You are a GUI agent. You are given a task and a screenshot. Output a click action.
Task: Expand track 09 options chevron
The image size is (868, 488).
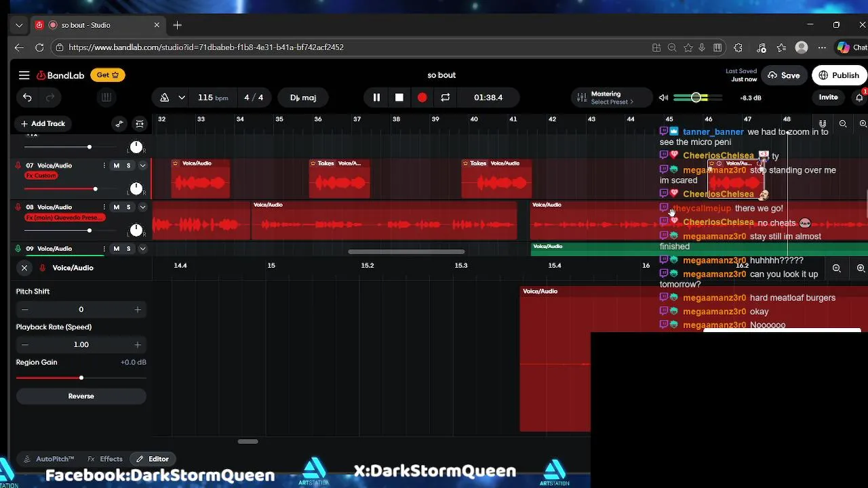pos(142,249)
